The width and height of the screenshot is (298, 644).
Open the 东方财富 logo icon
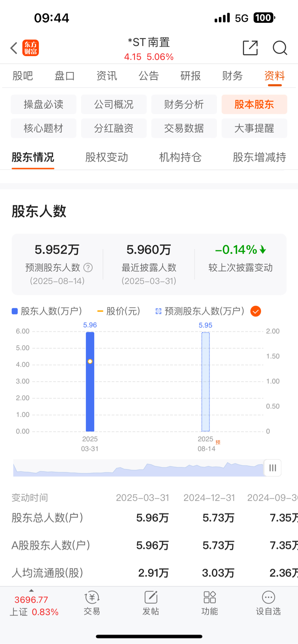(x=31, y=48)
